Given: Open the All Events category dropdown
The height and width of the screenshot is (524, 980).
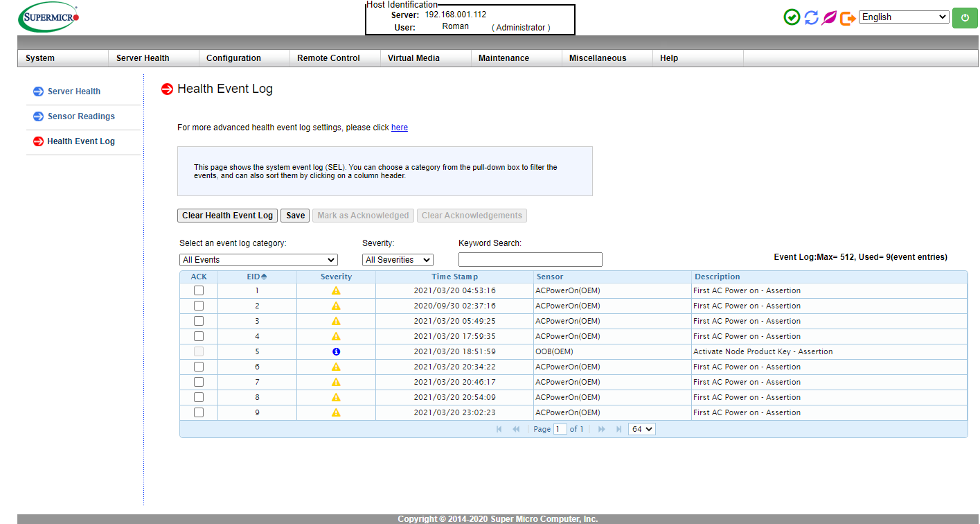Looking at the screenshot, I should (258, 260).
